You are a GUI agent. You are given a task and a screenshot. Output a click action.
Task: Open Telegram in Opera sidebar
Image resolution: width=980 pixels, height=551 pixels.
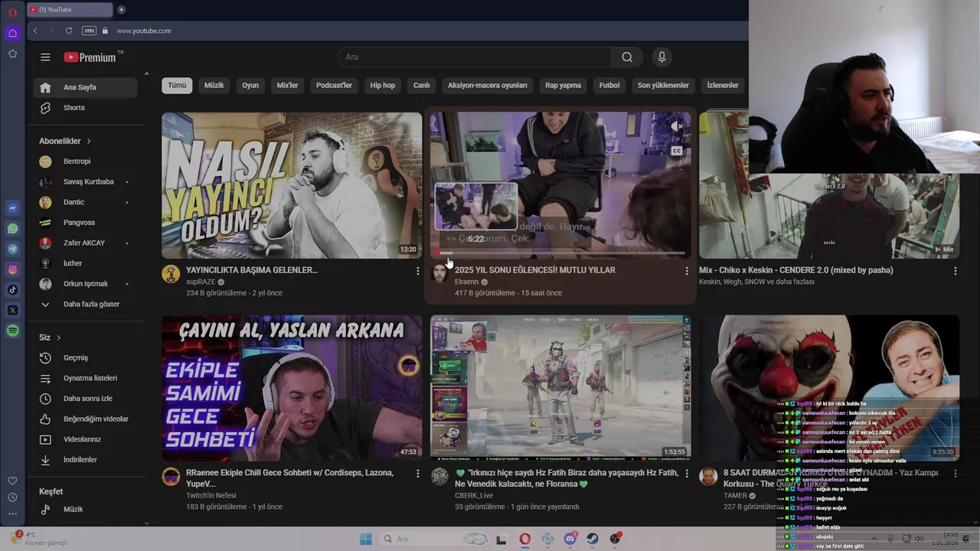pos(13,249)
